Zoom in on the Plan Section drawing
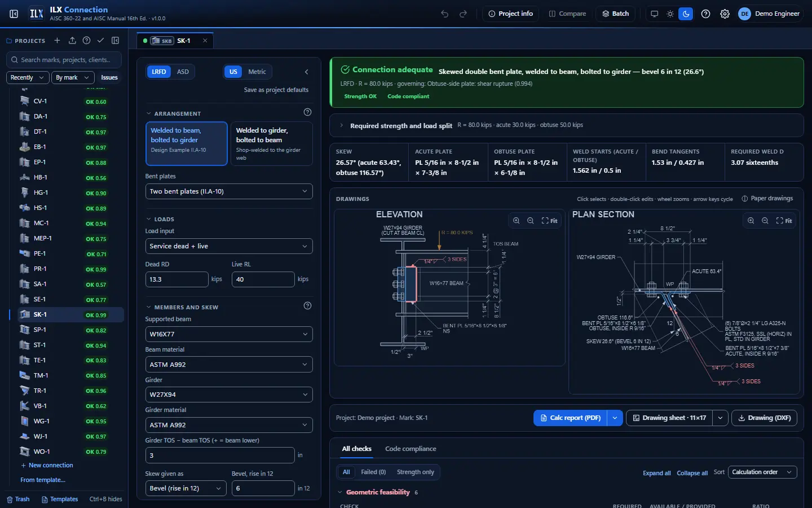The width and height of the screenshot is (812, 508). (751, 221)
